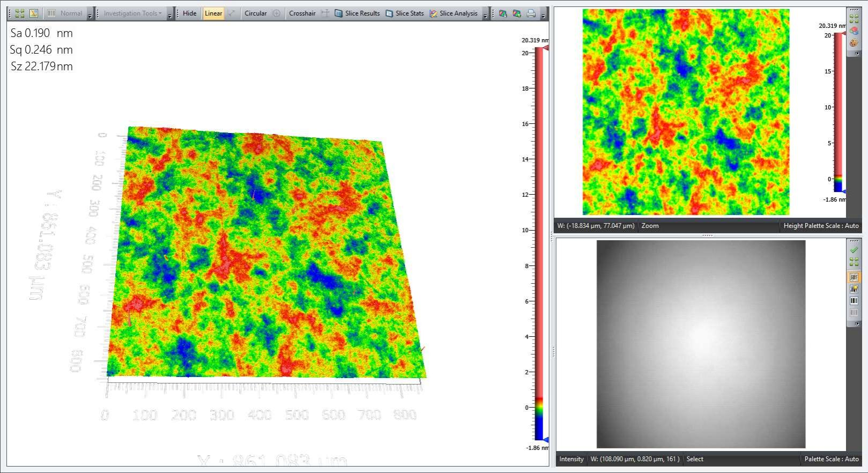Open the Investigation Tools dropdown
868x473 pixels.
[132, 13]
